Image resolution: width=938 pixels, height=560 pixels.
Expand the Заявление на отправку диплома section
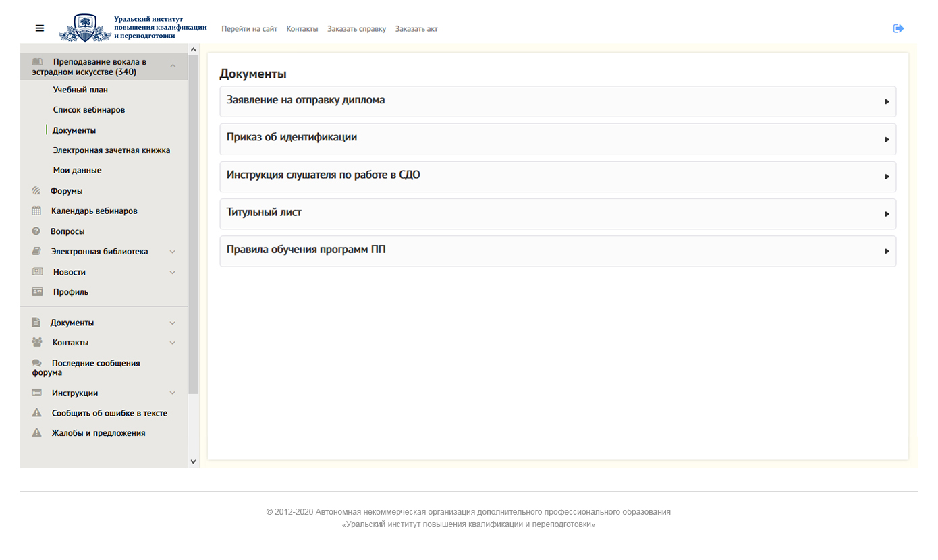coord(557,101)
